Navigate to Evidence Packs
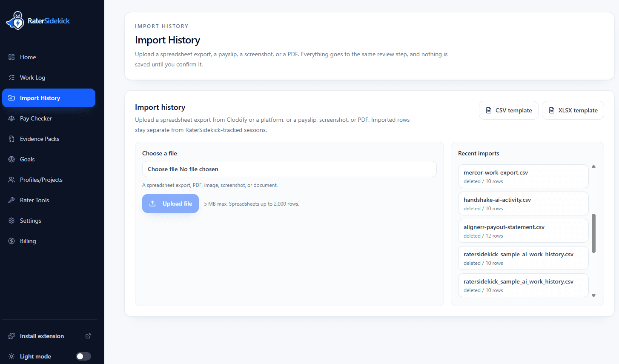The image size is (619, 364). [x=49, y=139]
